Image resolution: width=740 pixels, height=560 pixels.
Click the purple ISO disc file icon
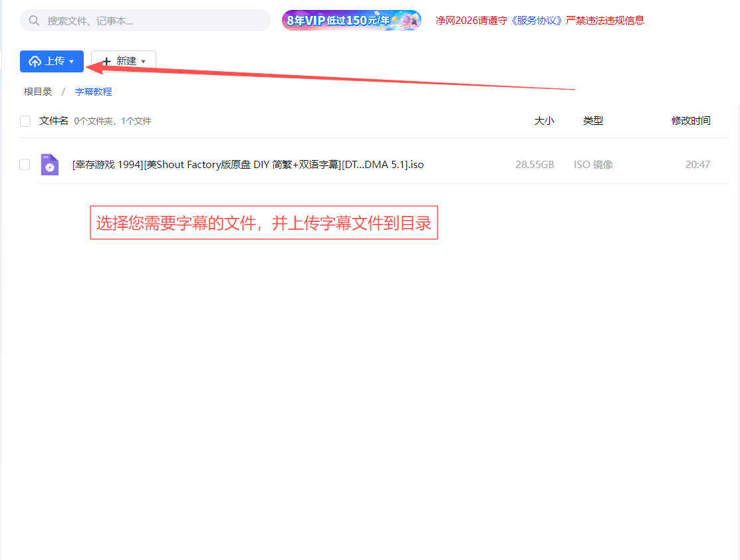[50, 165]
